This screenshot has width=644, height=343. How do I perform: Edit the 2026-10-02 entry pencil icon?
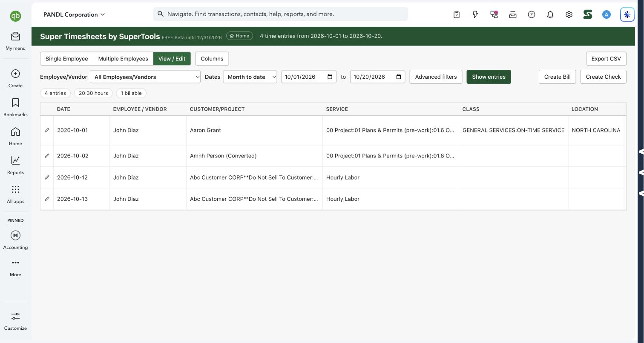coord(47,156)
